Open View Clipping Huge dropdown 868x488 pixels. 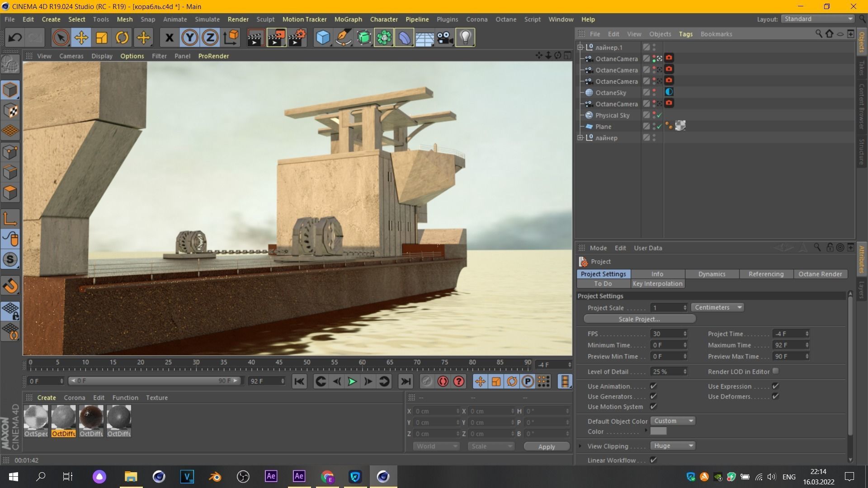tap(673, 446)
